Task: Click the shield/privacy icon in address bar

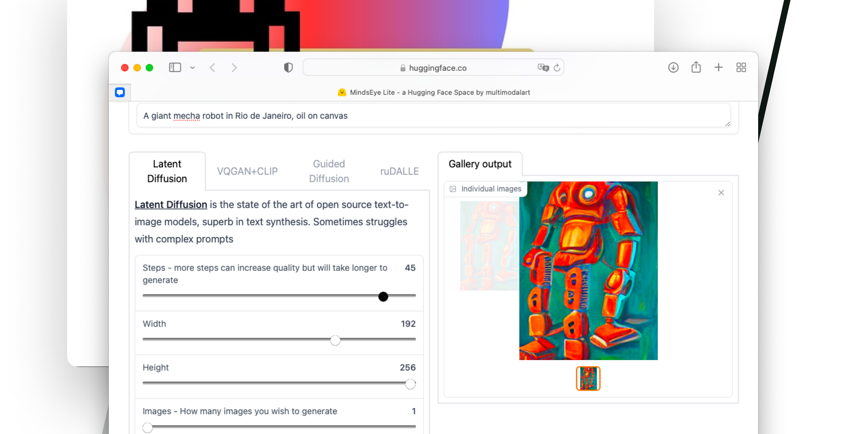Action: click(288, 67)
